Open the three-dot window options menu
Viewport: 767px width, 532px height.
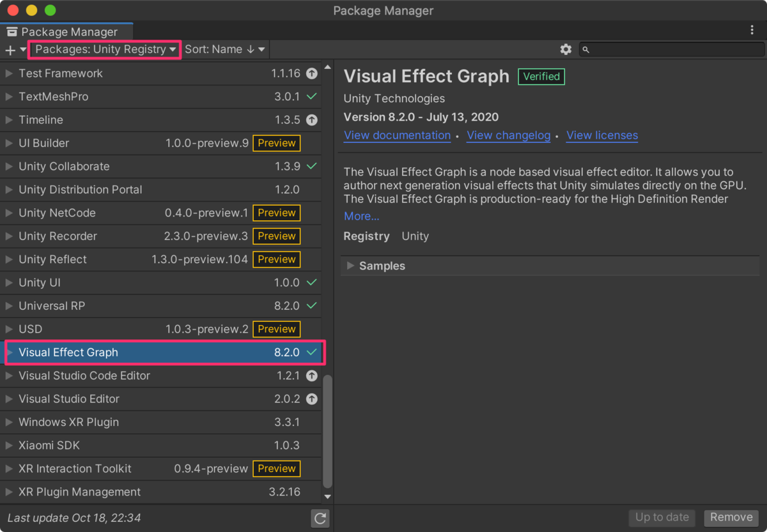tap(752, 30)
